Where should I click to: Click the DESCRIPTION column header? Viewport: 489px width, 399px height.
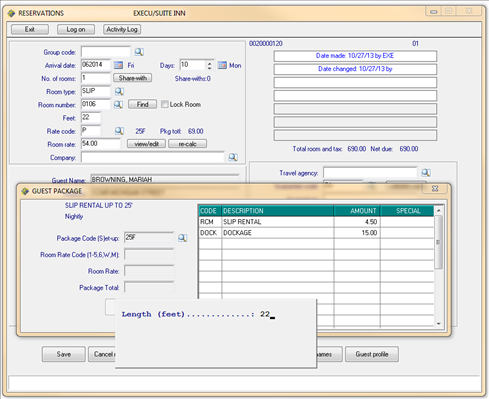277,211
